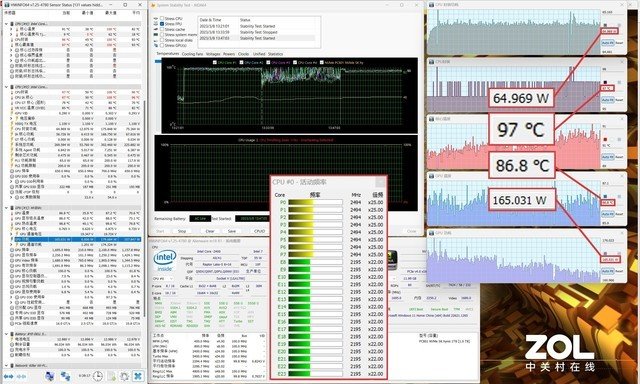Collapse the second CPU sensor group

click(x=7, y=87)
